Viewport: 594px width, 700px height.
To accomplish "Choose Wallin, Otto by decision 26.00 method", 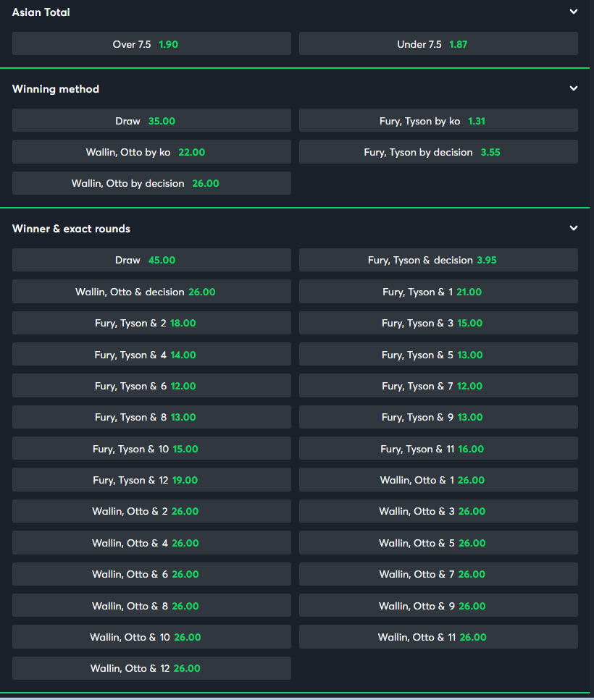I will 151,183.
